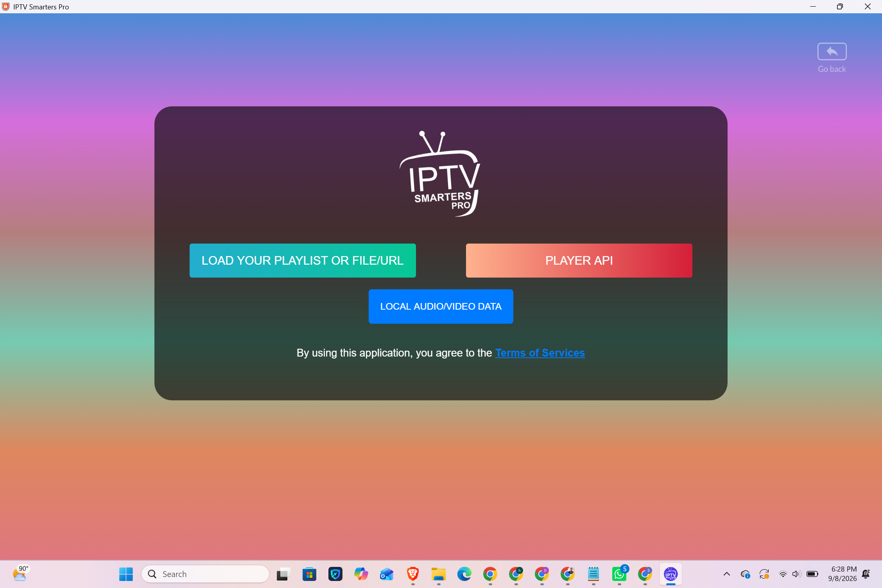Viewport: 882px width, 588px height.
Task: Open the clock showing 6:28 PM
Action: [x=843, y=574]
